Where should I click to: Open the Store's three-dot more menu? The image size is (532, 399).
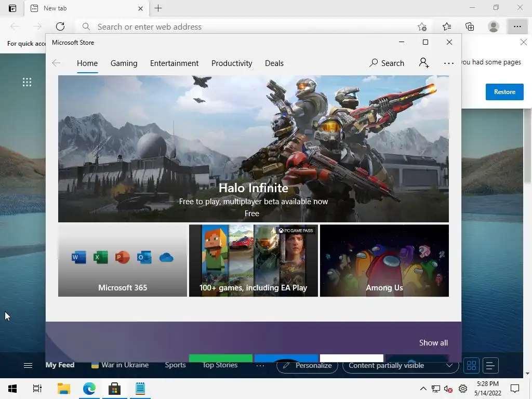(448, 63)
